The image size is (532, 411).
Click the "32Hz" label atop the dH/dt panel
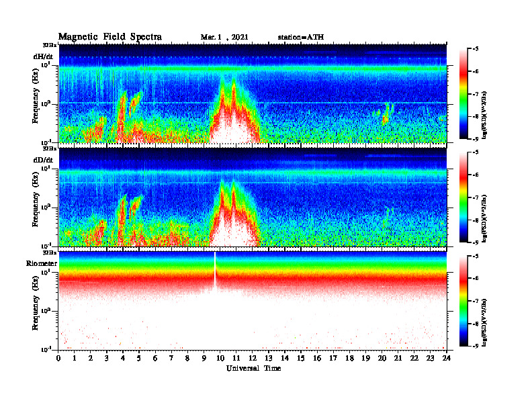point(50,45)
